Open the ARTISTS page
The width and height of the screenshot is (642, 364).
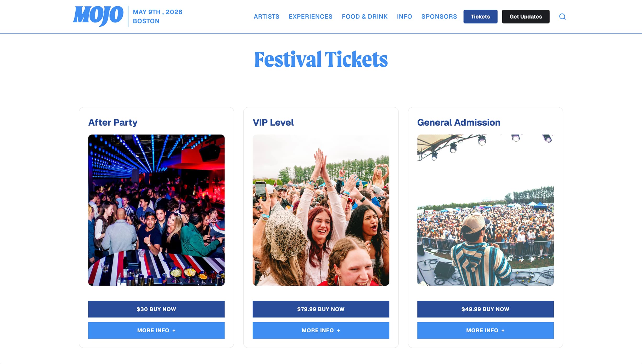(x=266, y=16)
